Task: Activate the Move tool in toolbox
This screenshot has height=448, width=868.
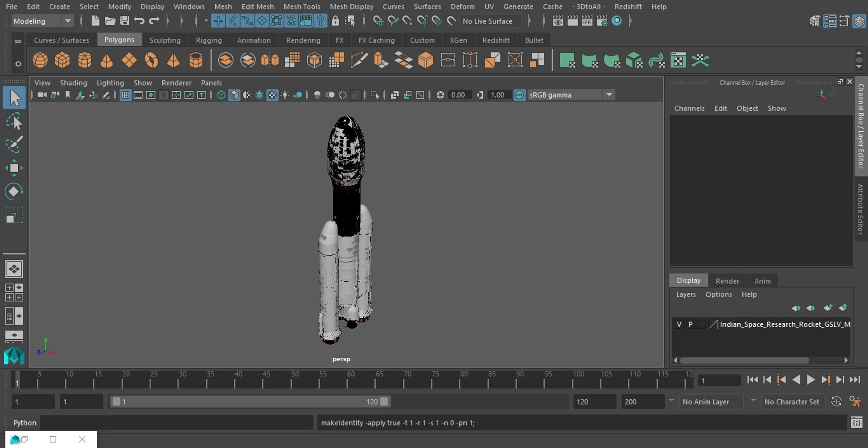Action: pos(14,168)
